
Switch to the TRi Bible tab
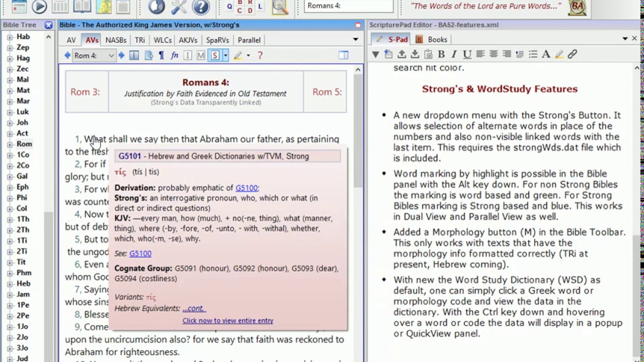tap(140, 40)
